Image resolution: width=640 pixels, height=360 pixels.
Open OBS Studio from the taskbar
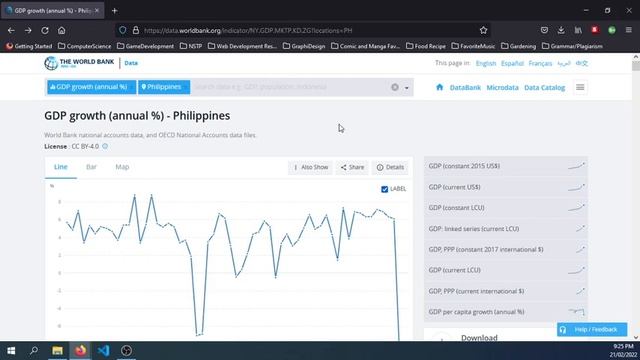tap(127, 351)
